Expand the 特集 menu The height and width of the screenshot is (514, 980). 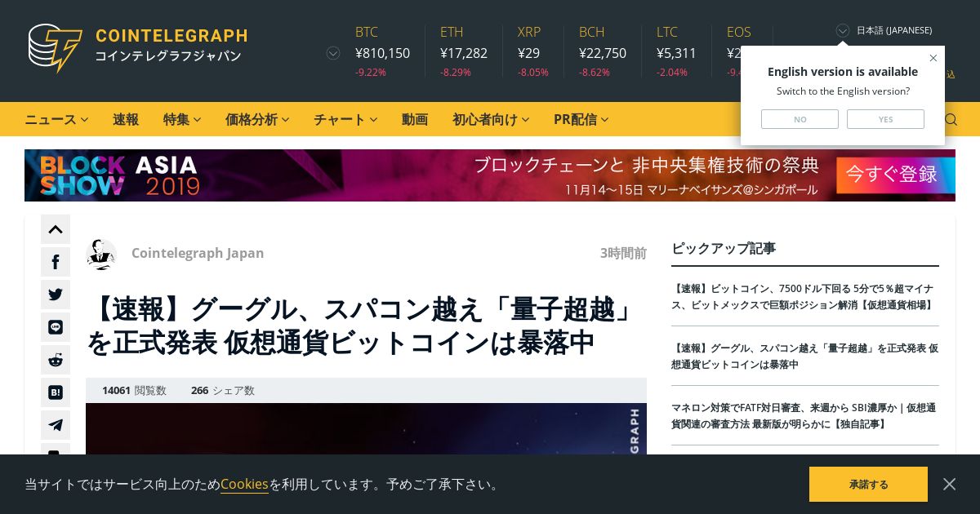[x=182, y=119]
